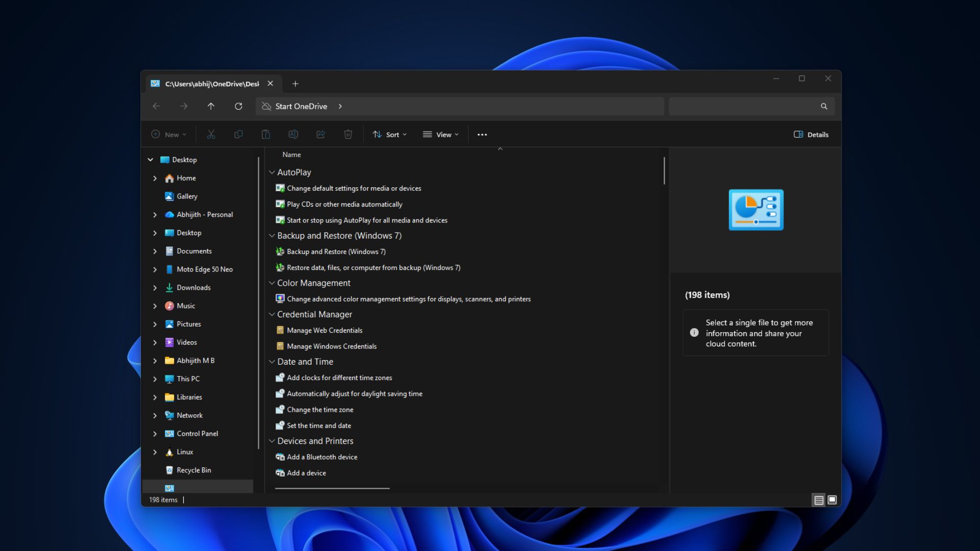Close the current File Explorer tab
Screen dimensions: 980x551
pos(271,84)
